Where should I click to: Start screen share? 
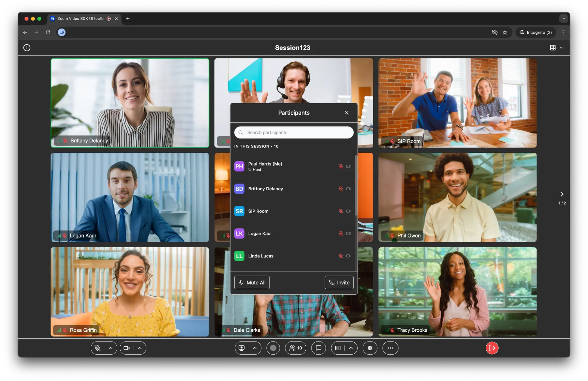coord(242,348)
